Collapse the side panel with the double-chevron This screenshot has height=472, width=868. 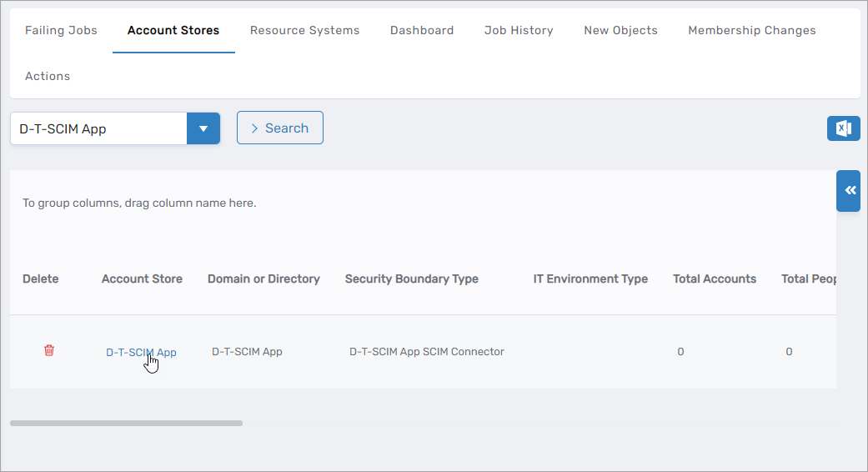(849, 191)
